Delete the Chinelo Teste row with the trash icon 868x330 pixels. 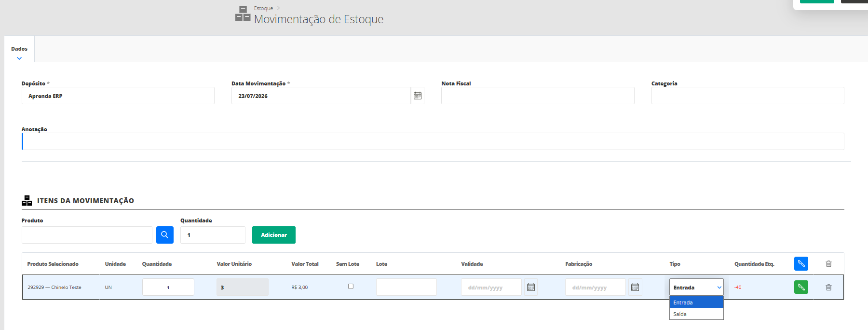[828, 287]
